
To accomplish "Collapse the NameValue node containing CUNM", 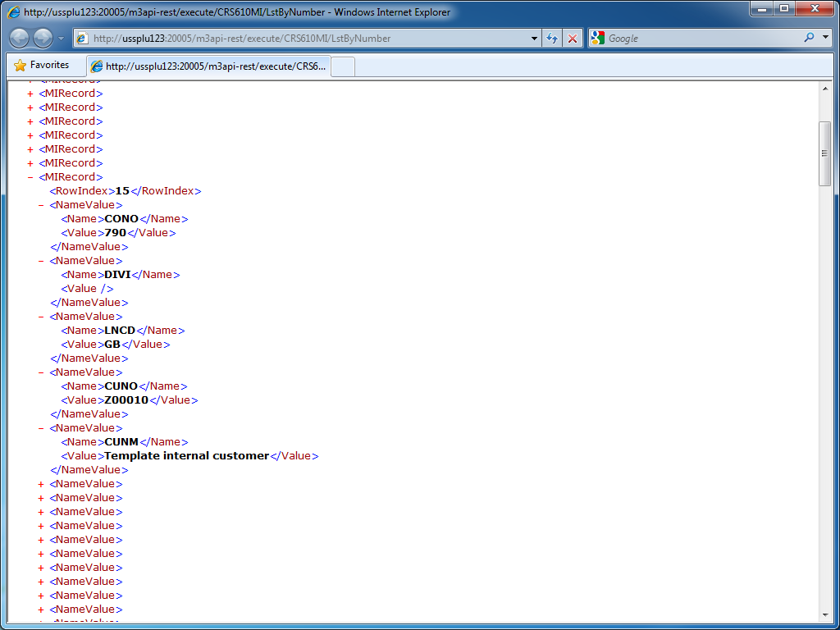I will pyautogui.click(x=41, y=428).
